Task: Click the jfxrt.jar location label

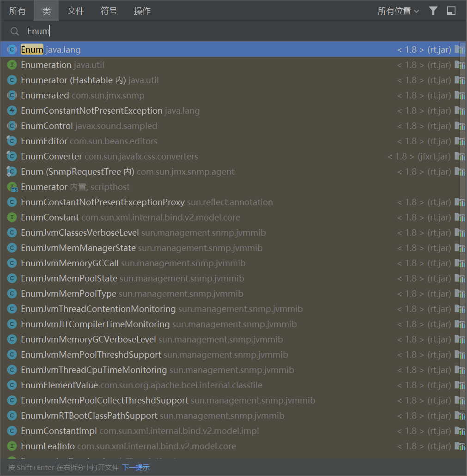Action: tap(419, 156)
